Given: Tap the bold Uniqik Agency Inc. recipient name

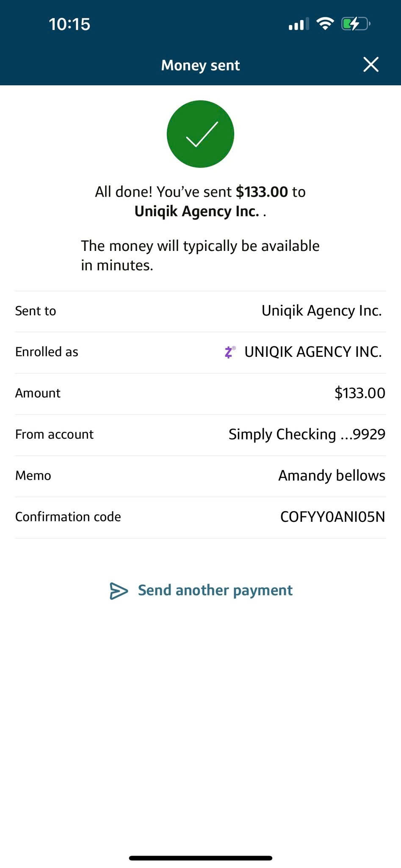Looking at the screenshot, I should click(x=196, y=211).
